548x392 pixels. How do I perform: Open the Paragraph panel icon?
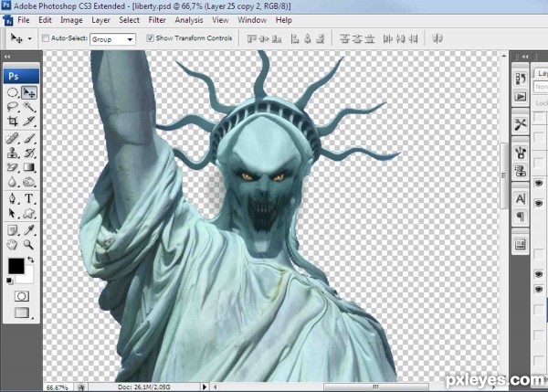(x=520, y=217)
